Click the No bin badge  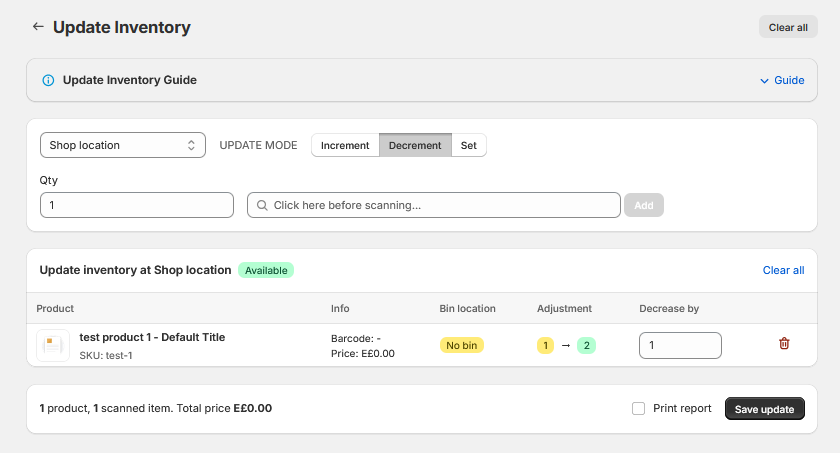(x=462, y=345)
